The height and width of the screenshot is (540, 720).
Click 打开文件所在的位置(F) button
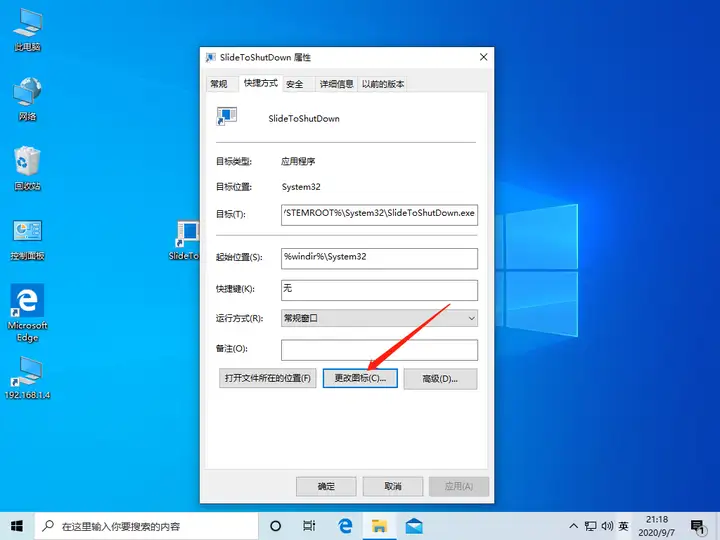(268, 378)
